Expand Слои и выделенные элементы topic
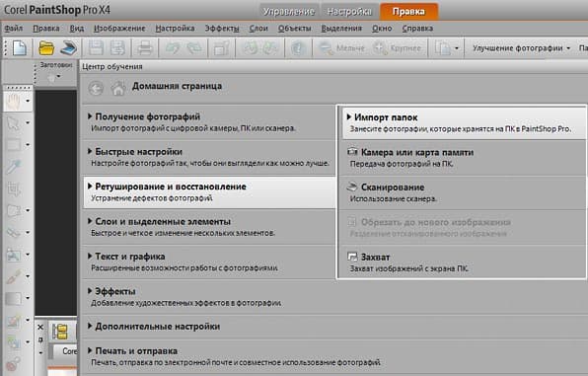588x376 pixels. click(209, 227)
